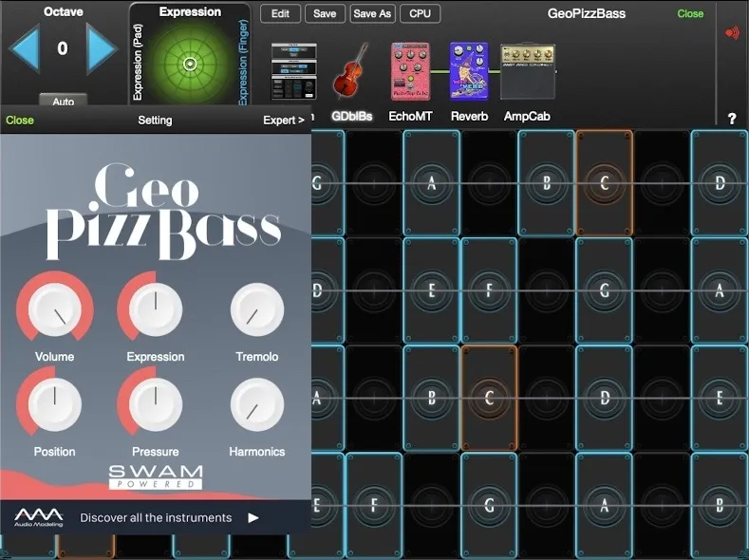The width and height of the screenshot is (749, 560).
Task: Play the A pad in the top row
Action: (431, 183)
